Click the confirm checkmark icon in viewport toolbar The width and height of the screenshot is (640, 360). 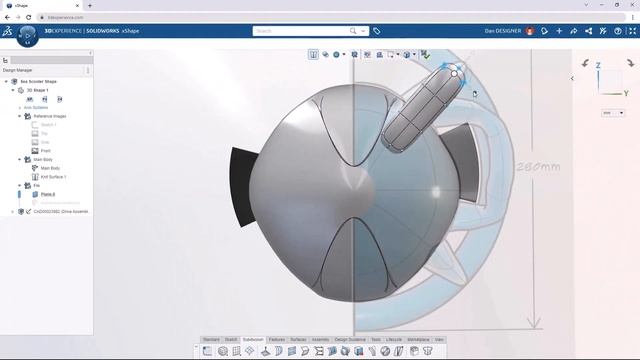click(x=425, y=54)
